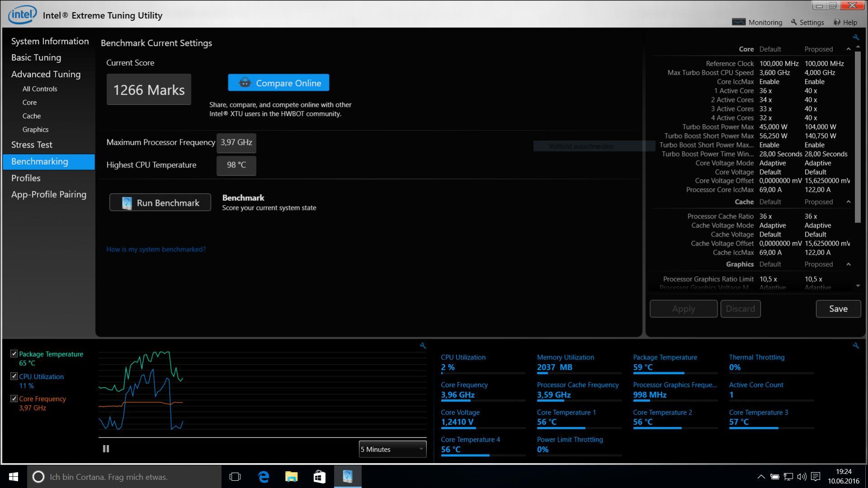Click Max Turbo Boost CPU Speed 4,000 GHz
868x488 pixels.
(x=820, y=73)
